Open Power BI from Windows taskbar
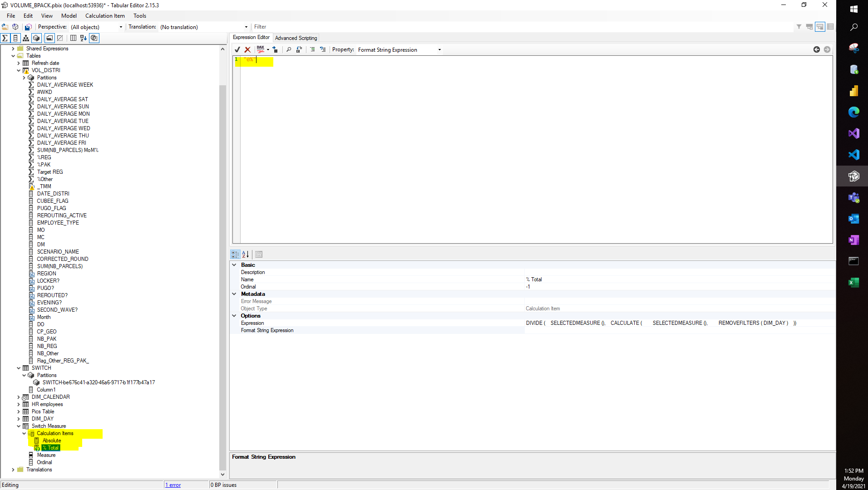 tap(853, 91)
